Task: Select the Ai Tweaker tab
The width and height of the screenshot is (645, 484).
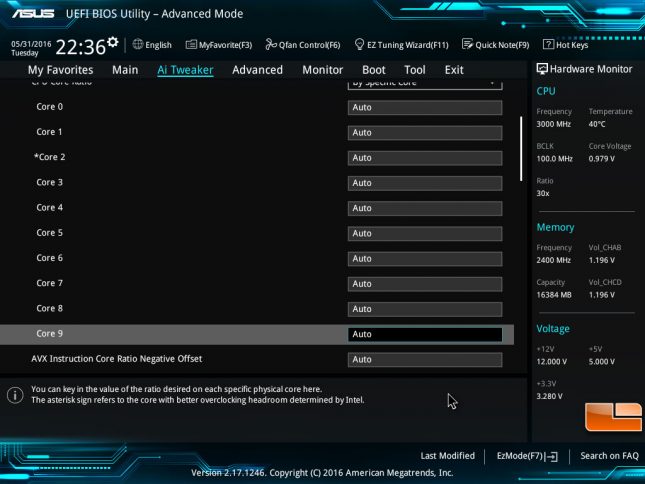Action: (x=185, y=70)
